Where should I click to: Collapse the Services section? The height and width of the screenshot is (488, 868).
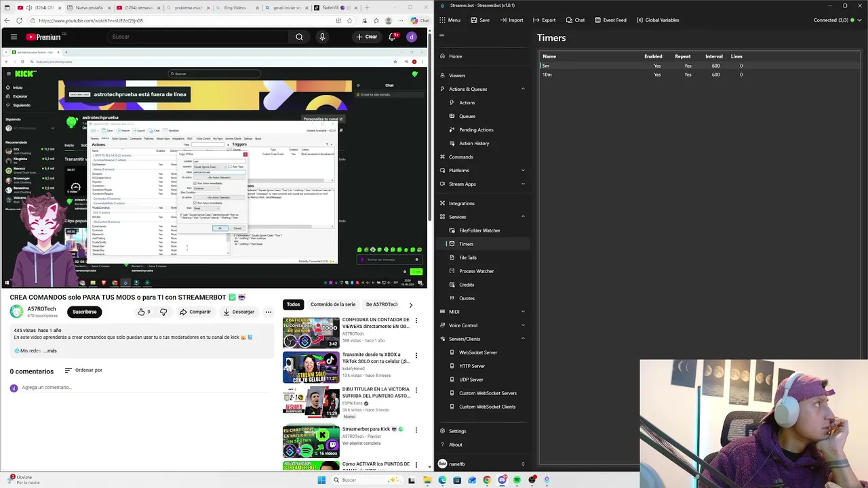523,216
